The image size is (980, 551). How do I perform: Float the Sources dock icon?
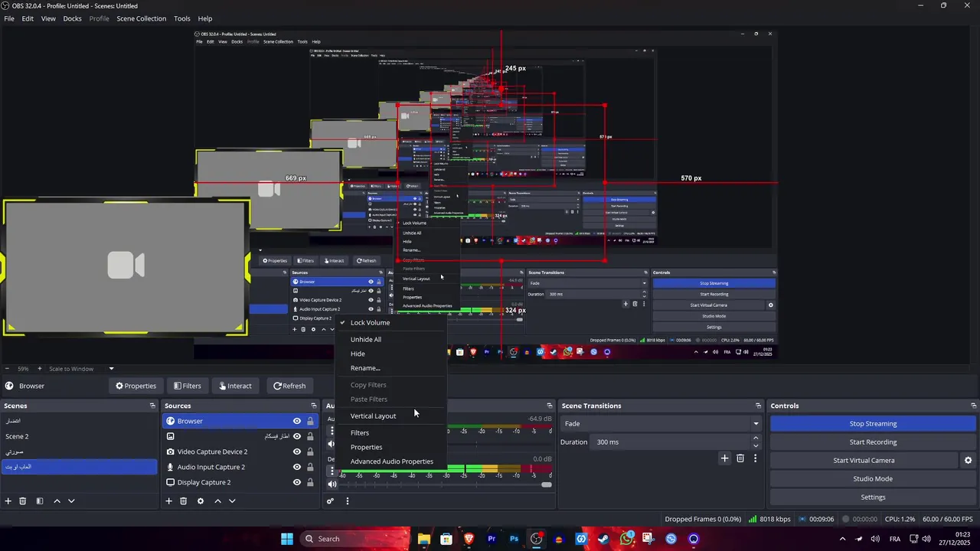tap(313, 406)
